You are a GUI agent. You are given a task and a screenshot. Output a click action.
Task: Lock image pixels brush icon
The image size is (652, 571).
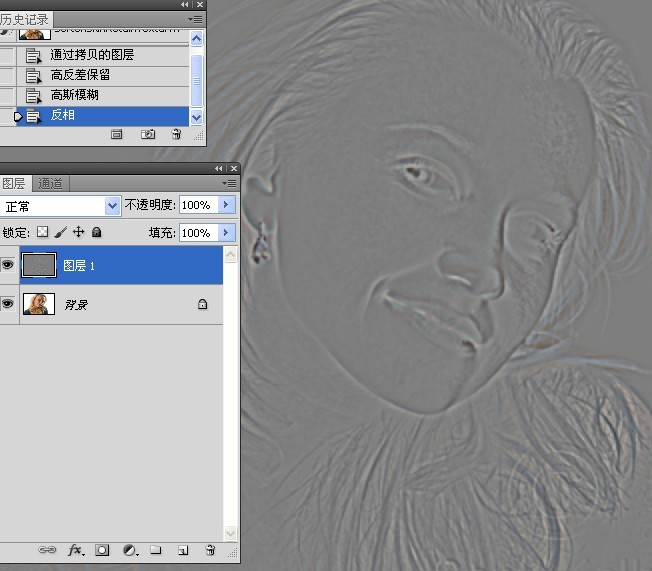[x=61, y=232]
